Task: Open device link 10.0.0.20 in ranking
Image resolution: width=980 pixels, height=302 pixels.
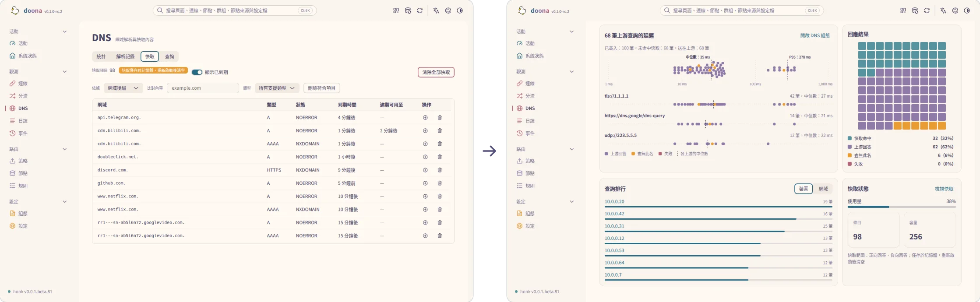Action: pos(614,201)
